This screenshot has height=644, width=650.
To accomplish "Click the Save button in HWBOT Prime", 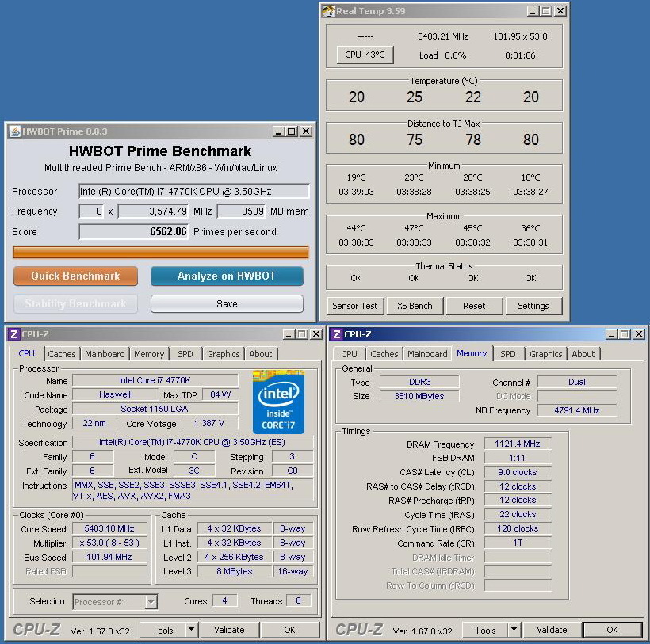I will pos(227,304).
